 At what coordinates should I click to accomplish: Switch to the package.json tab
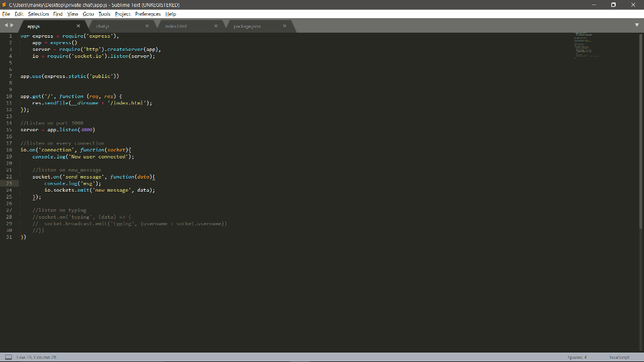click(248, 26)
